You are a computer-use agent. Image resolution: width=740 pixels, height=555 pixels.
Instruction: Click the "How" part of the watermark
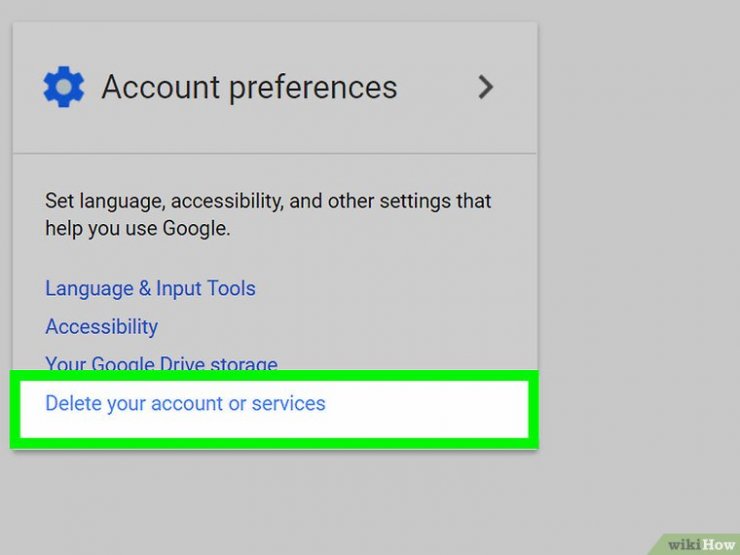[x=716, y=543]
